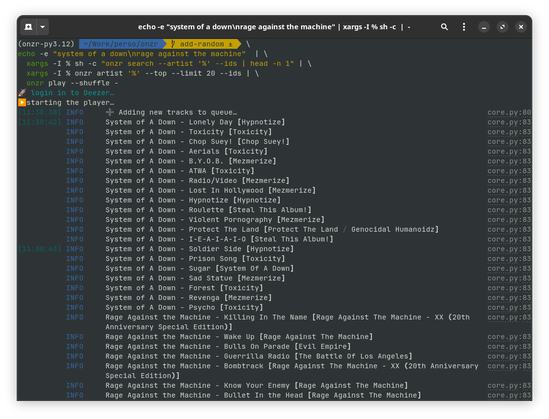Click the 'Bulls On Parade [Evil Empire]' line
The width and height of the screenshot is (549, 419).
tap(228, 347)
